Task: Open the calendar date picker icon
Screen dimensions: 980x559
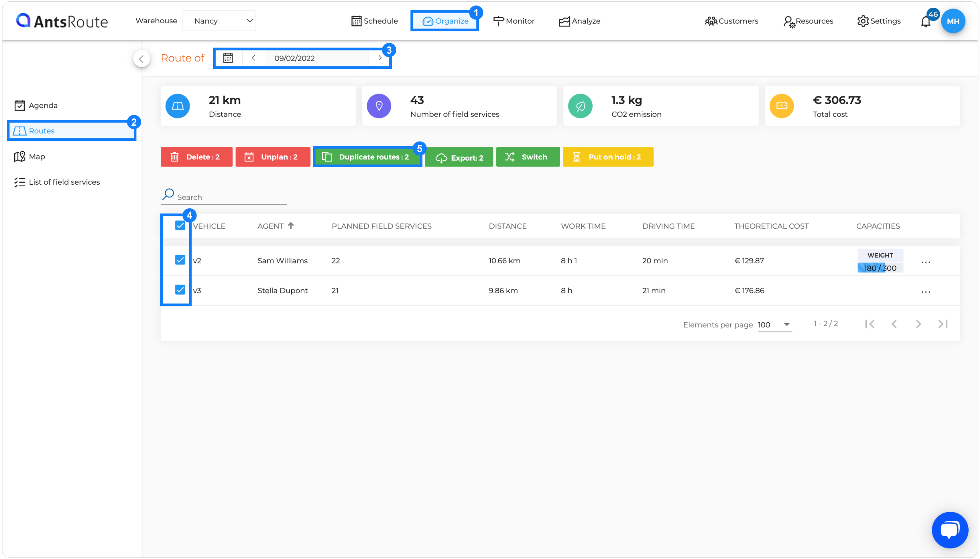Action: tap(228, 58)
